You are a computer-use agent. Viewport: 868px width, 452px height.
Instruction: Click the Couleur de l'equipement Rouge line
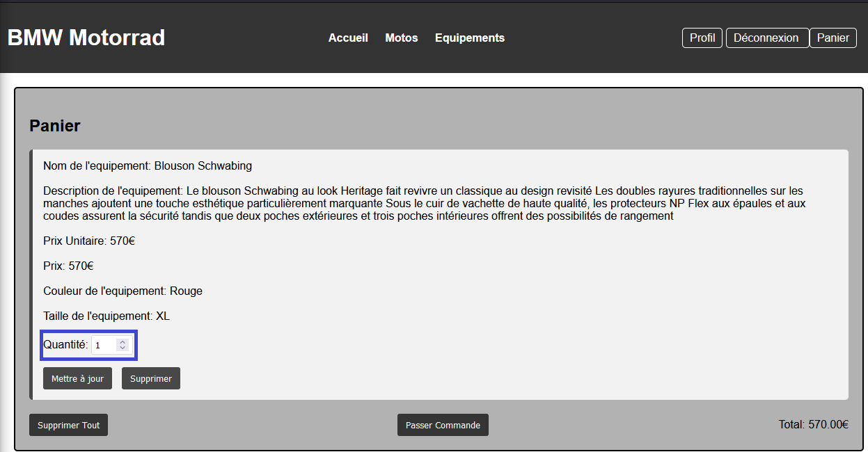pyautogui.click(x=123, y=291)
